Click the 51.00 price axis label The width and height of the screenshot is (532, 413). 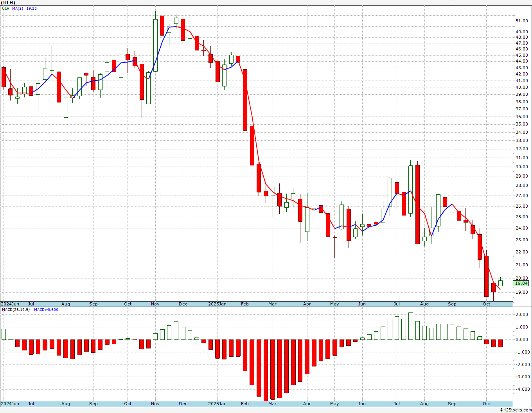521,21
